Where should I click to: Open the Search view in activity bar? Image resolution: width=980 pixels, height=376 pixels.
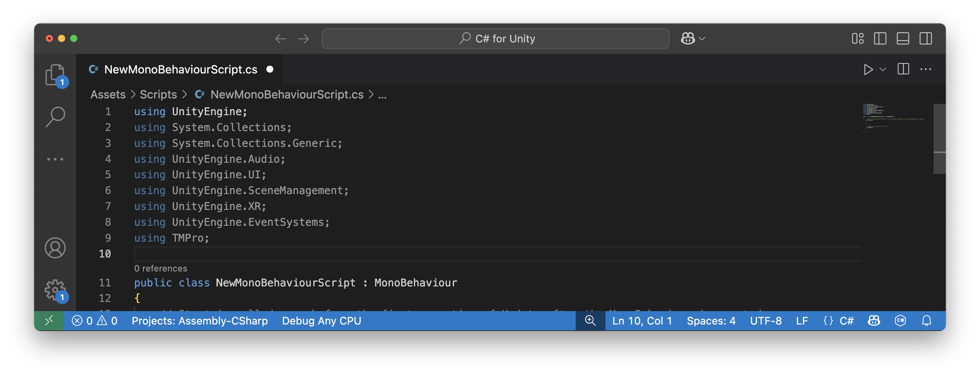click(x=55, y=116)
